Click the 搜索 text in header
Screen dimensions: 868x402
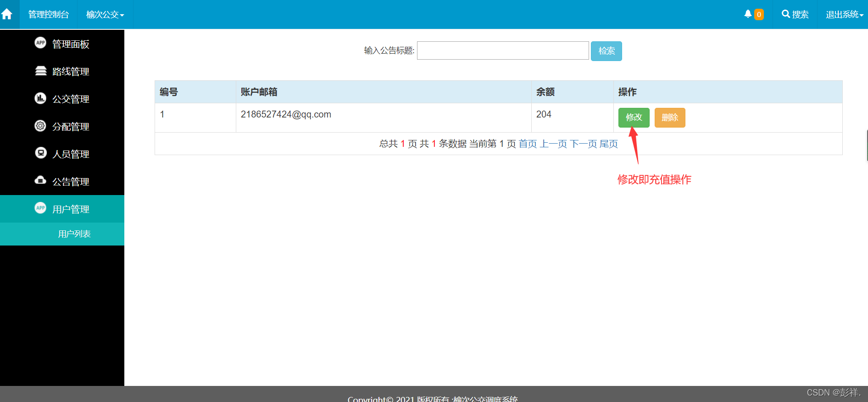tap(800, 15)
